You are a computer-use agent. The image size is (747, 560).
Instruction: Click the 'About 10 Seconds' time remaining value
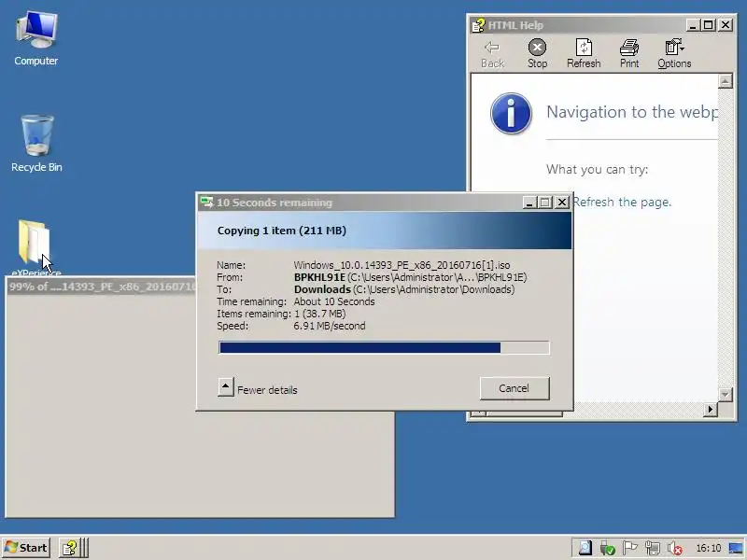334,301
